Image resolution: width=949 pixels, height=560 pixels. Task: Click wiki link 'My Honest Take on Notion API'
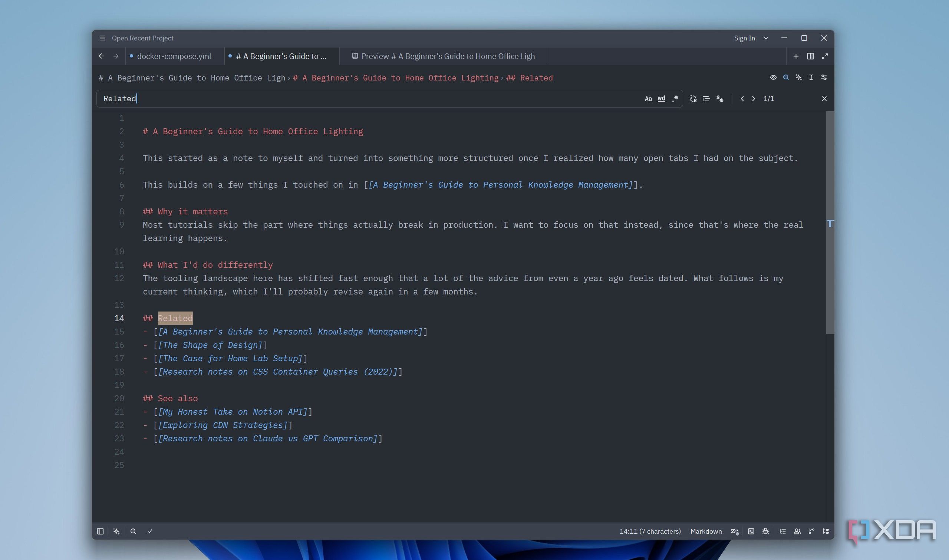(233, 412)
